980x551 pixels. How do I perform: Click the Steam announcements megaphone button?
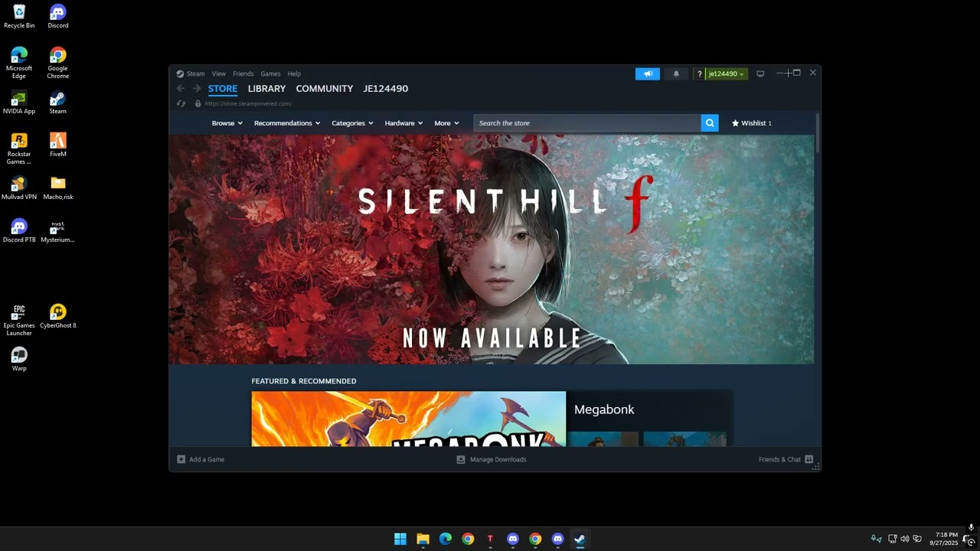coord(648,73)
